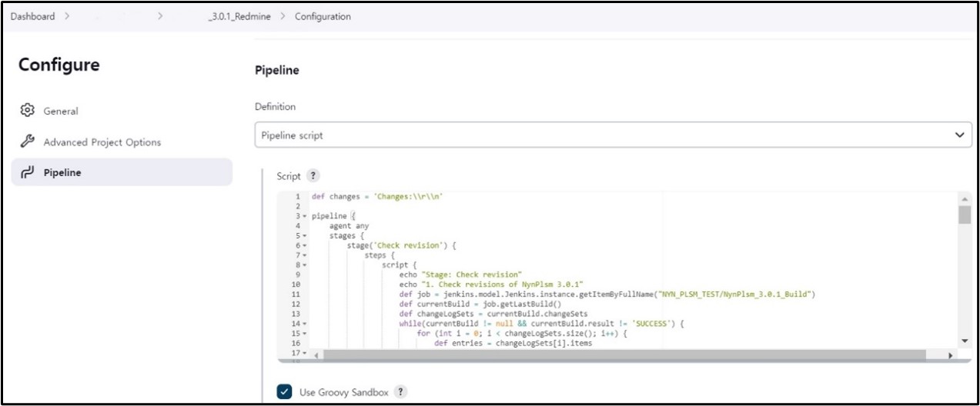Open the Advanced Project Options section
The image size is (980, 406).
point(102,142)
